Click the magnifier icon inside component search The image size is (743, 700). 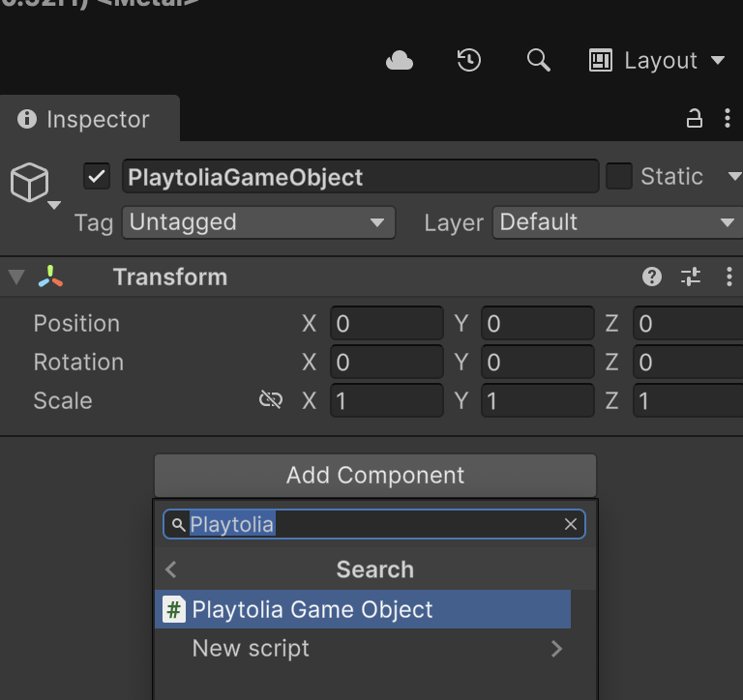(x=178, y=524)
